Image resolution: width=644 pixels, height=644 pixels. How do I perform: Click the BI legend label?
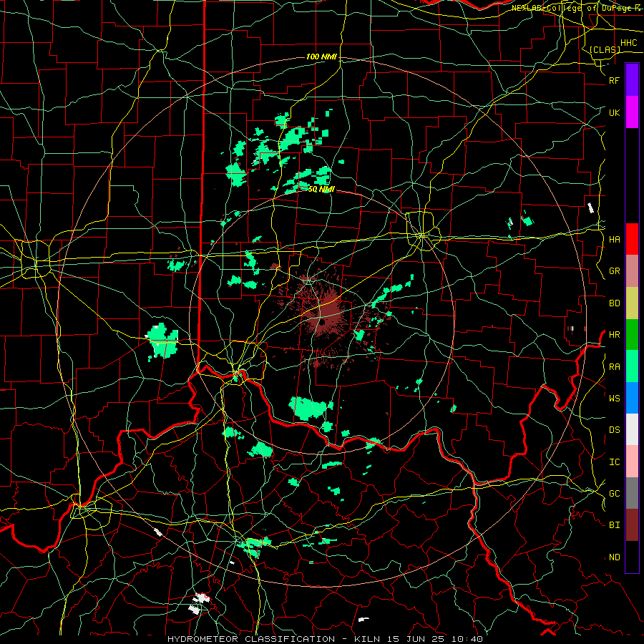[614, 525]
